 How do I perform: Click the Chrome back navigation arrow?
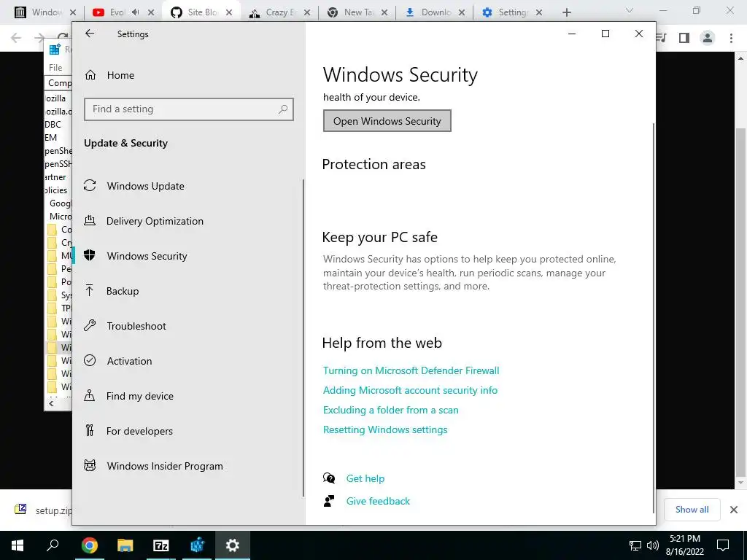click(16, 38)
